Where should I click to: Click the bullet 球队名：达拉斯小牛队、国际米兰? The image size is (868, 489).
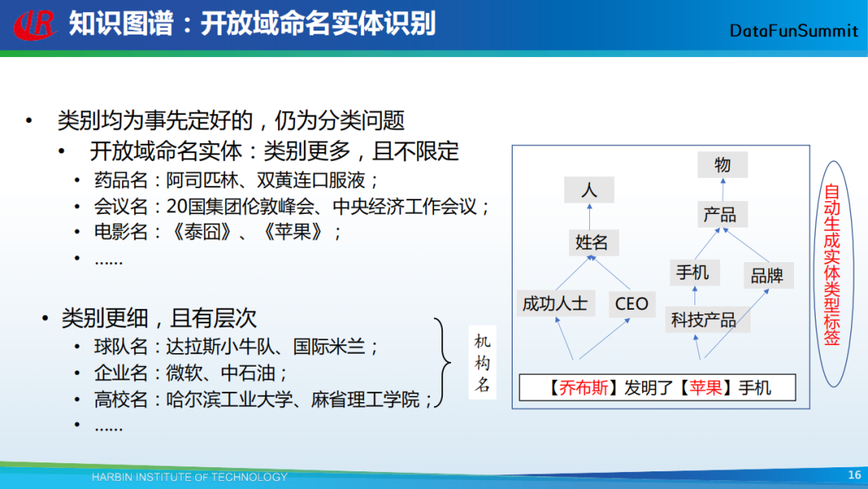coord(236,347)
